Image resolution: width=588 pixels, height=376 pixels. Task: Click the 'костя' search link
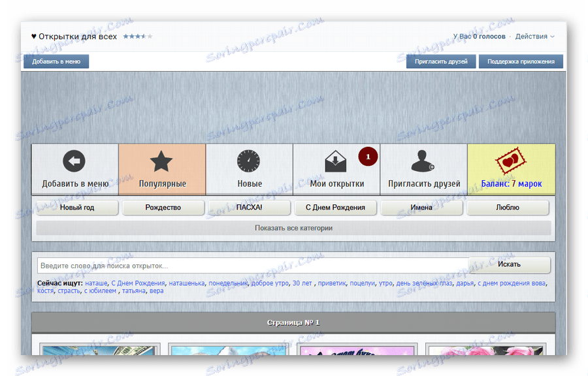point(45,290)
